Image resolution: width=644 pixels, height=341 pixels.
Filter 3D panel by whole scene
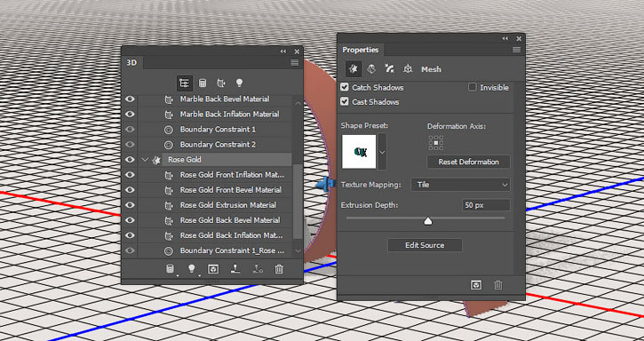click(184, 83)
